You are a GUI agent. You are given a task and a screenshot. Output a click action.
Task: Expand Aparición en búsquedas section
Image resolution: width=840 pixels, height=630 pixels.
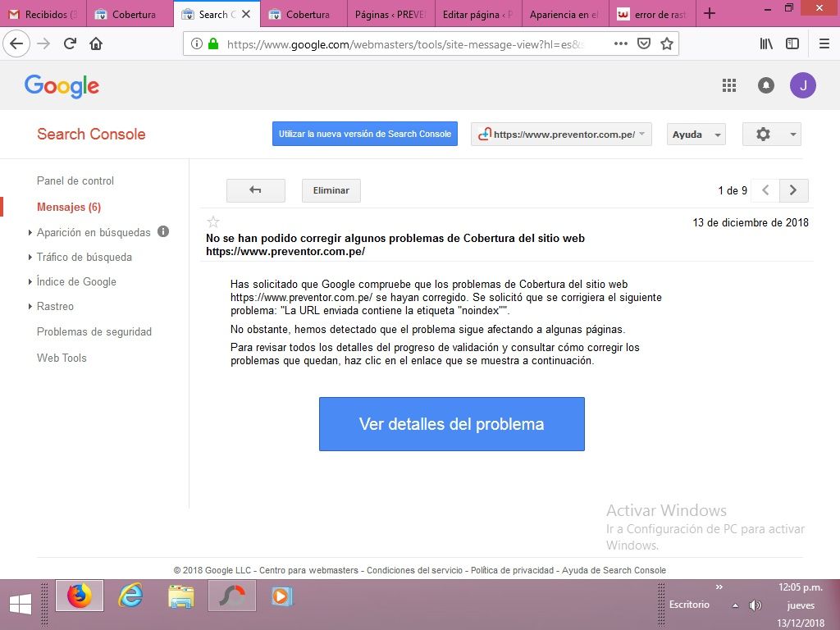coord(94,232)
